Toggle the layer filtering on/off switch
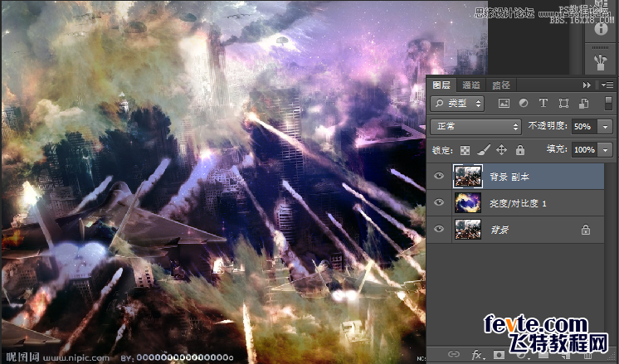 point(608,104)
